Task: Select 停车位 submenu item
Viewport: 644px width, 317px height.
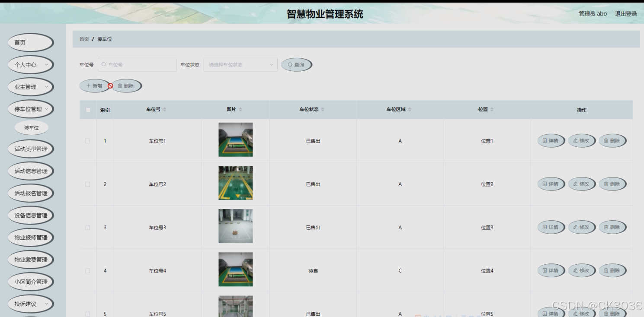Action: point(31,128)
